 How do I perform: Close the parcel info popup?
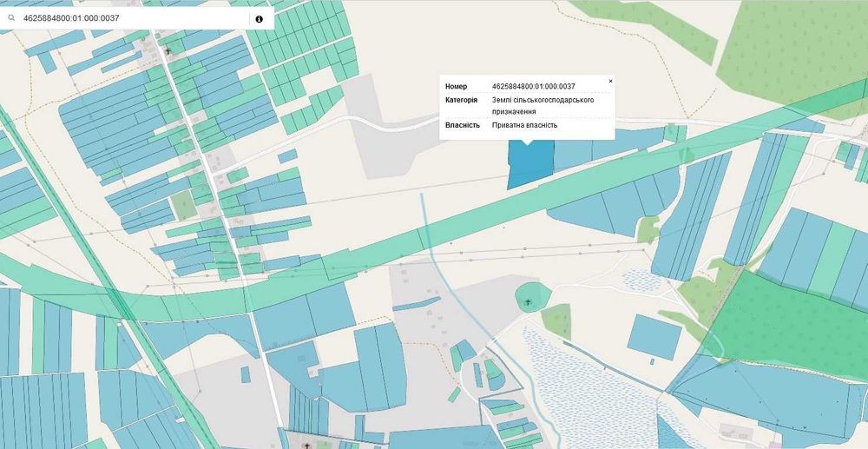point(610,81)
